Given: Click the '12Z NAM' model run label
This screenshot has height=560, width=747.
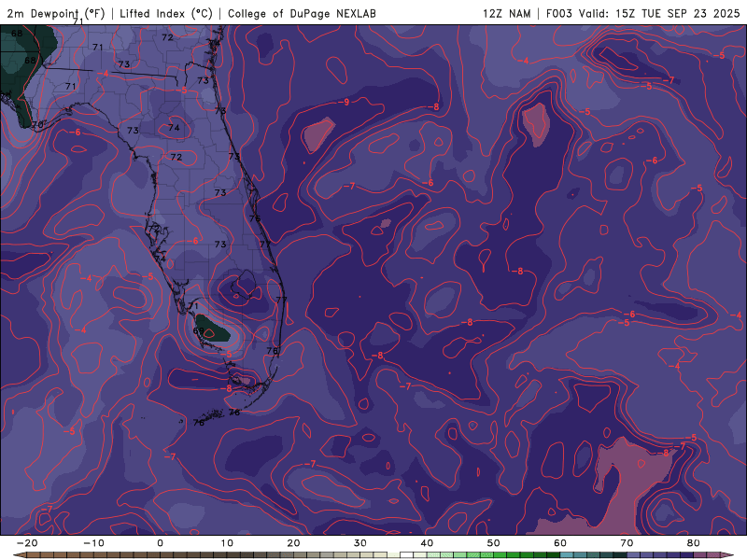Looking at the screenshot, I should (506, 14).
